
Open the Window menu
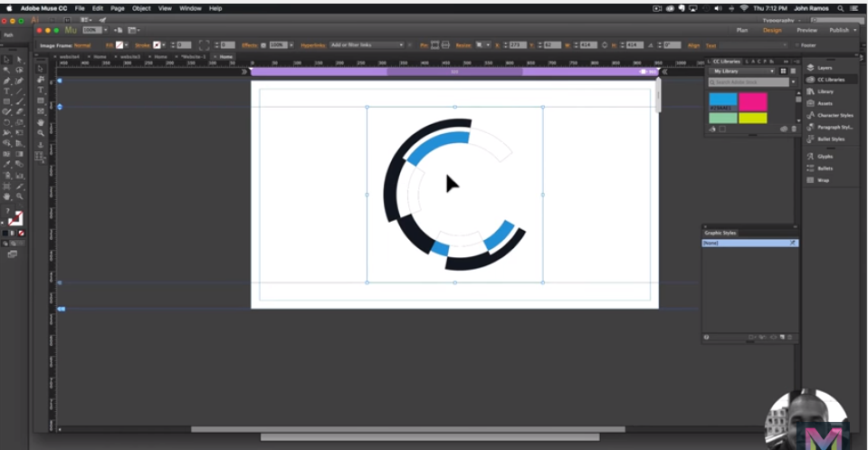click(x=190, y=8)
